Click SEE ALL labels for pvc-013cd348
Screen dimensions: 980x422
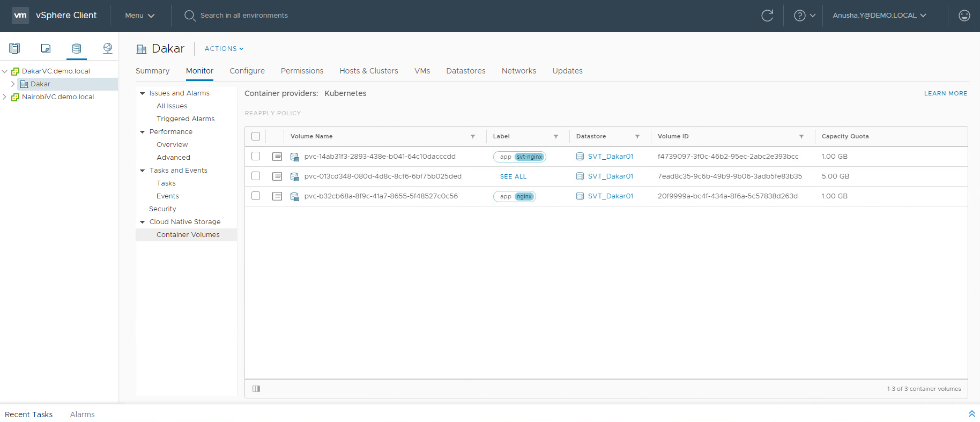click(513, 176)
